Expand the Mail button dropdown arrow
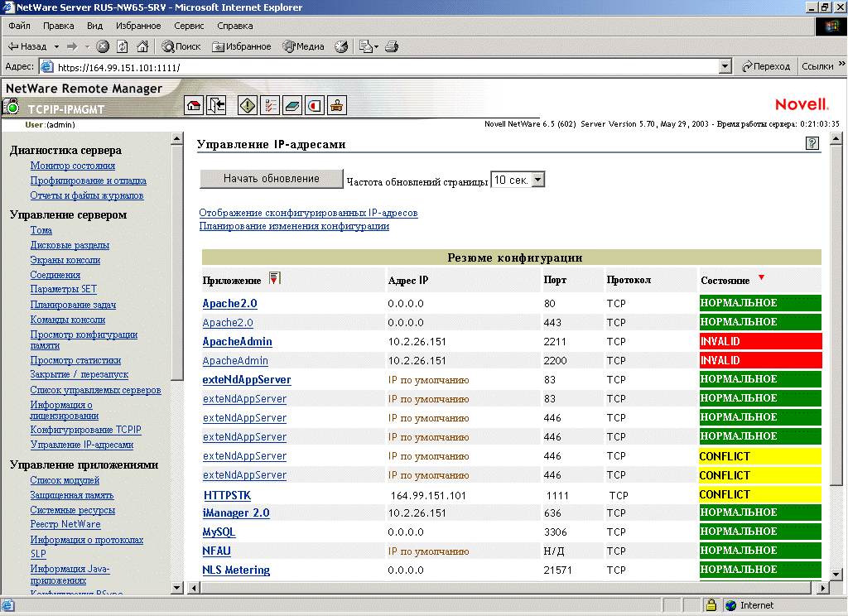The width and height of the screenshot is (848, 616). (x=377, y=46)
